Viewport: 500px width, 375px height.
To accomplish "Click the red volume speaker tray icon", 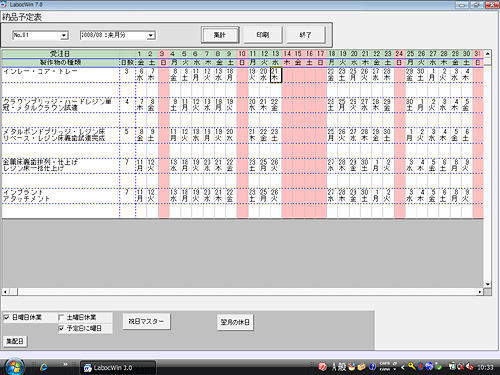I will coord(470,367).
